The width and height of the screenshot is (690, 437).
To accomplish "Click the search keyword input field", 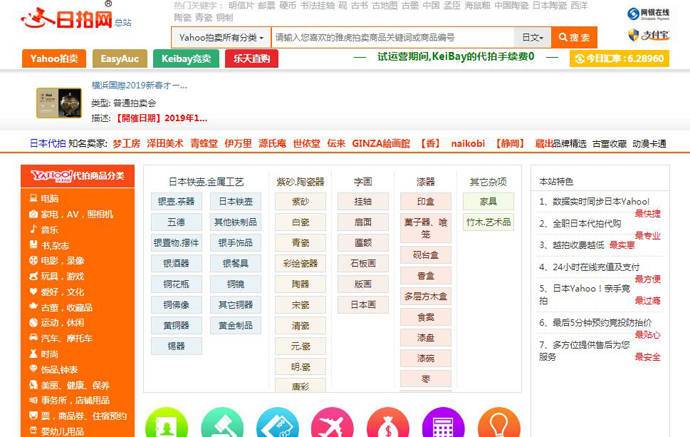I will coord(393,37).
